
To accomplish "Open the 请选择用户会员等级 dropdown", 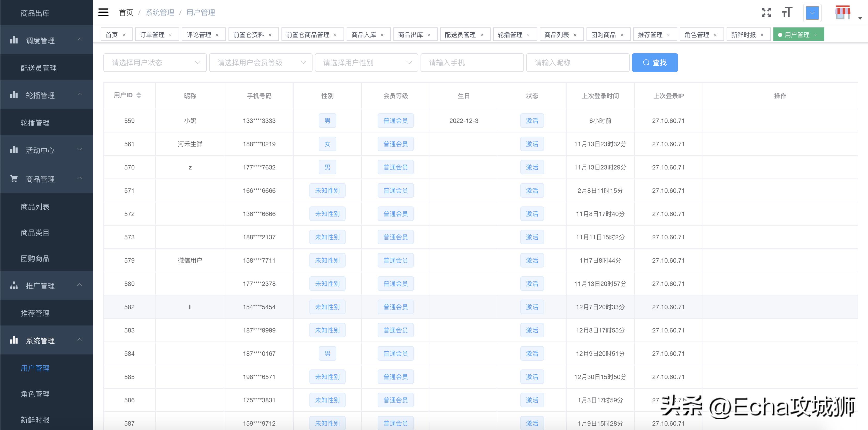I will 261,62.
